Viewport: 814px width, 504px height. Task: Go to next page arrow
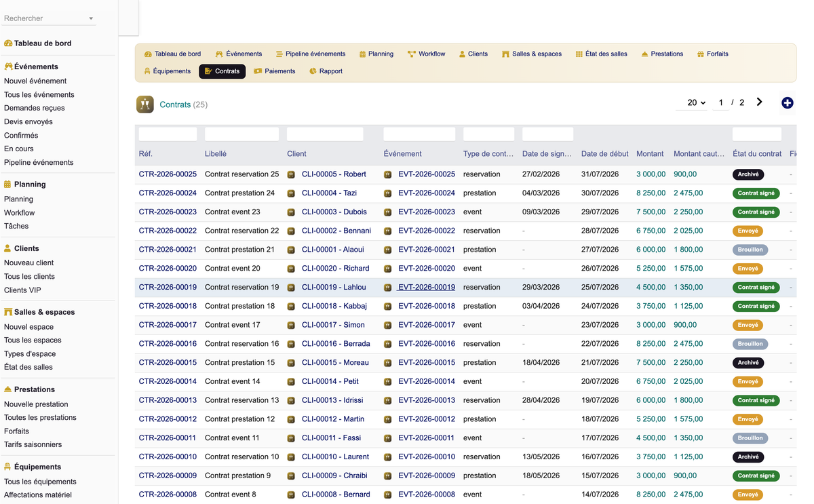tap(759, 102)
